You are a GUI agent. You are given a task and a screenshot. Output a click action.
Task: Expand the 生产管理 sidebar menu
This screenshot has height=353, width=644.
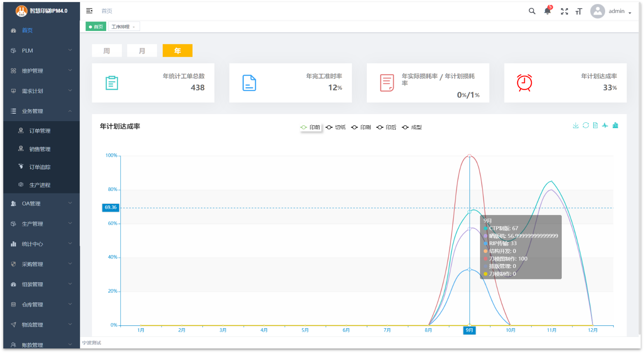coord(41,224)
